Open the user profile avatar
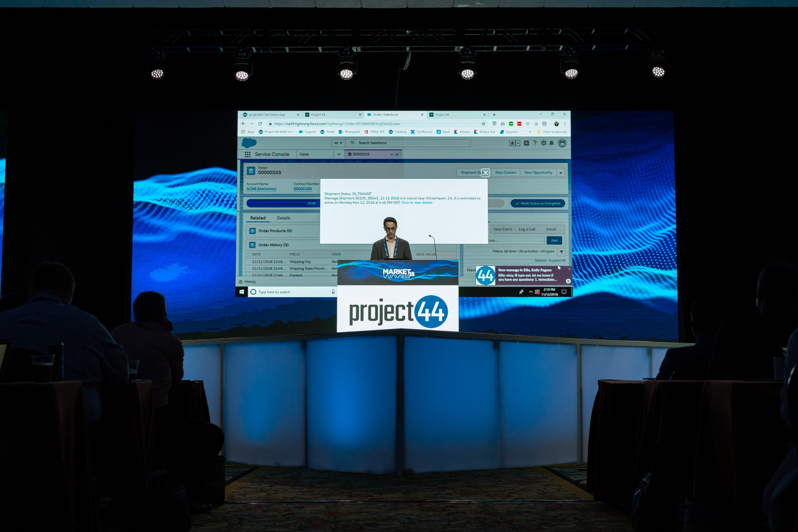 (x=562, y=143)
